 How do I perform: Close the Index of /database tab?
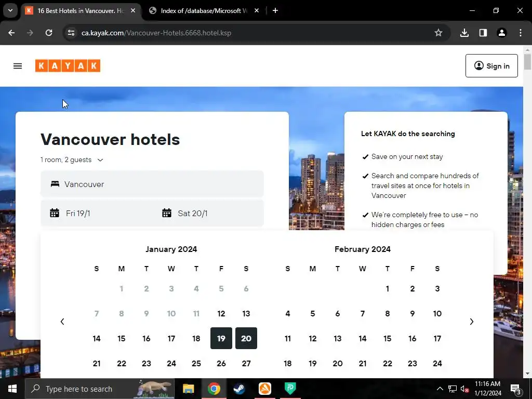(257, 10)
